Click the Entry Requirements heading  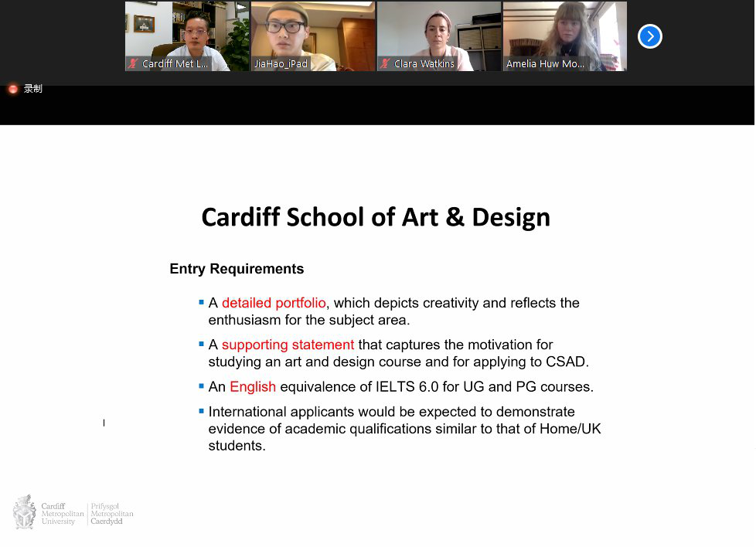tap(237, 269)
